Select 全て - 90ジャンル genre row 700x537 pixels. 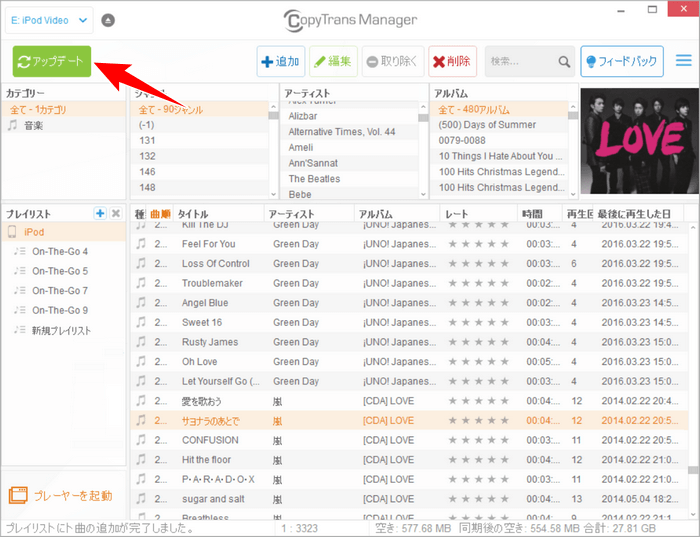pyautogui.click(x=200, y=110)
